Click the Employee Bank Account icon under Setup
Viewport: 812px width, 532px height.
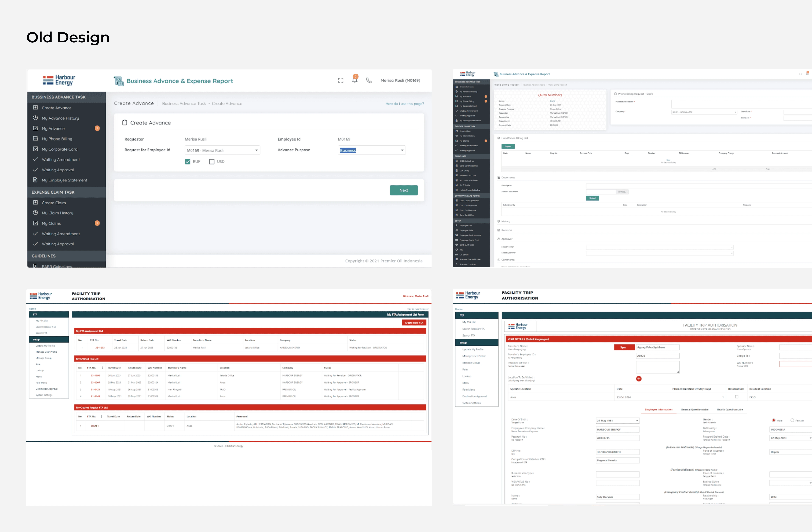[457, 235]
